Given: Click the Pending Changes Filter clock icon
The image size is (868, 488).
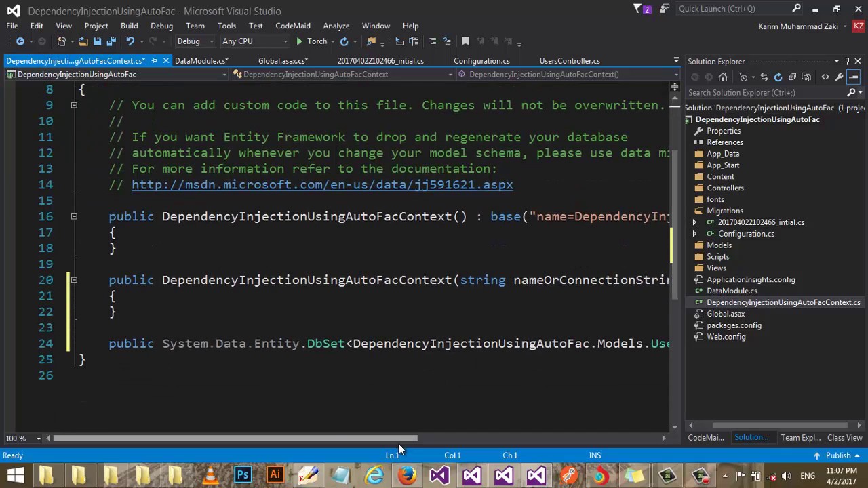Looking at the screenshot, I should pyautogui.click(x=743, y=77).
